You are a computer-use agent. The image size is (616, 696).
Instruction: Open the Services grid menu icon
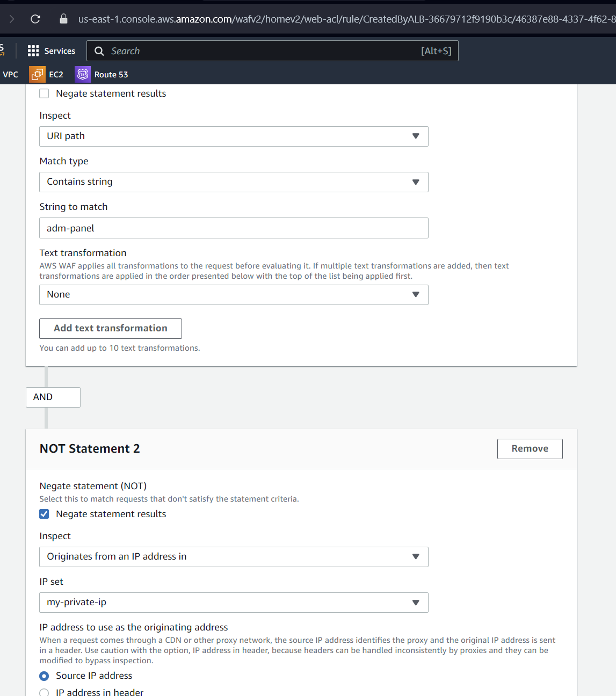pyautogui.click(x=33, y=51)
